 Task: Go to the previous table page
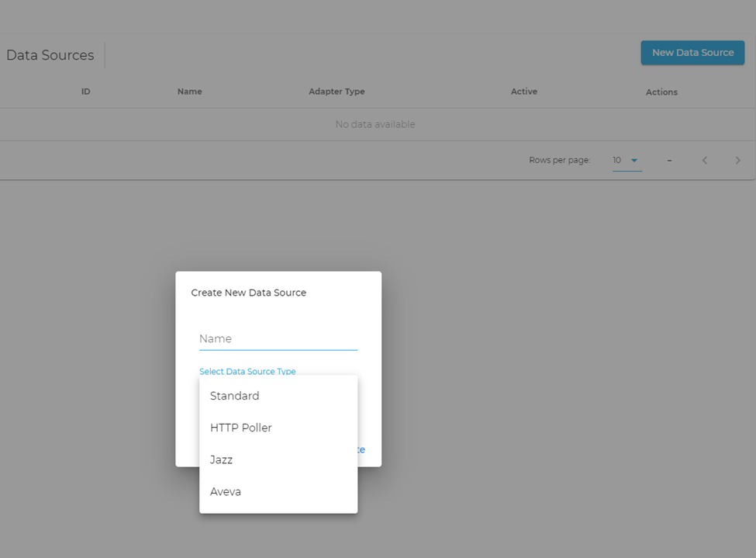click(704, 161)
